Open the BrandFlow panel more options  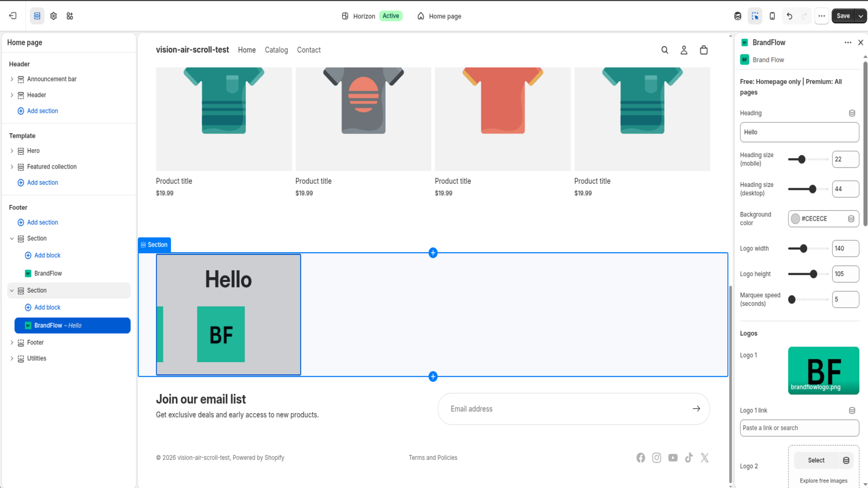point(848,42)
